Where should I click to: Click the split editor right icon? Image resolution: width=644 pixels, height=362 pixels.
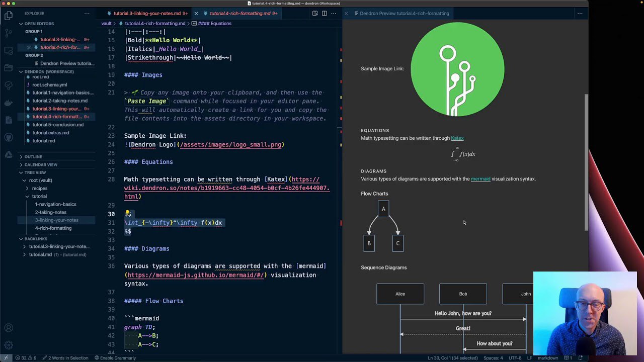(x=325, y=14)
